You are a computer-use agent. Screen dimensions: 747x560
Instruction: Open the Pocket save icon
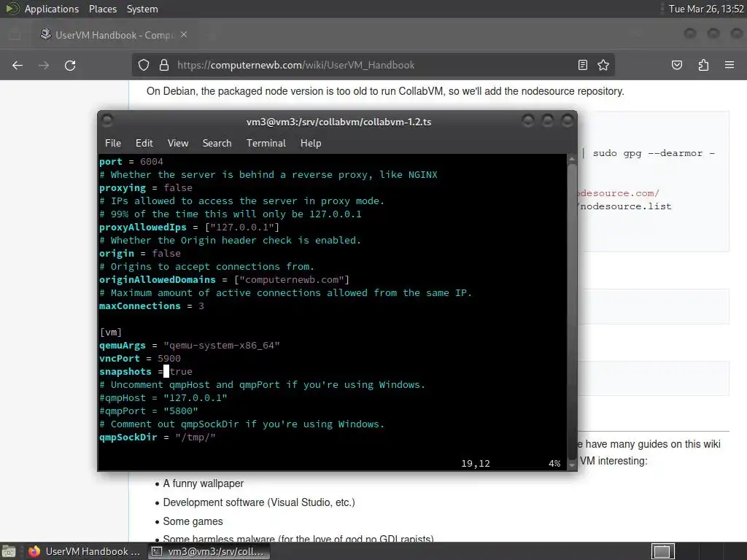(x=677, y=65)
